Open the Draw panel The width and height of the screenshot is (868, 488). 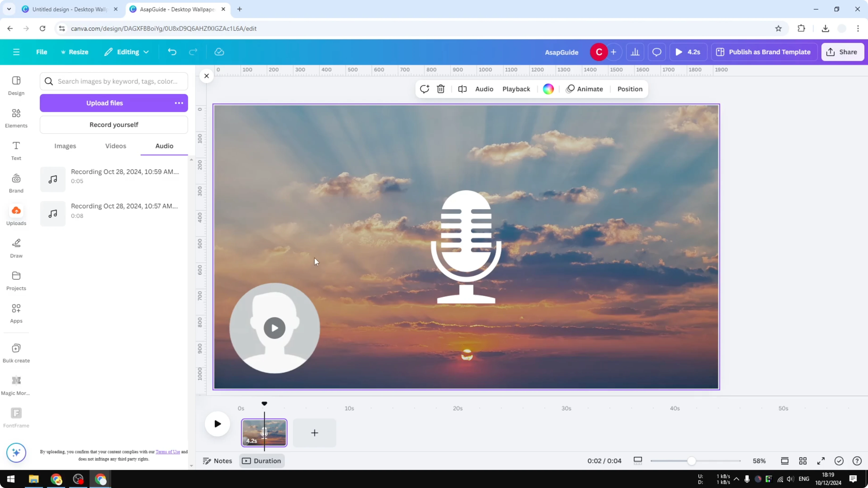tap(16, 248)
